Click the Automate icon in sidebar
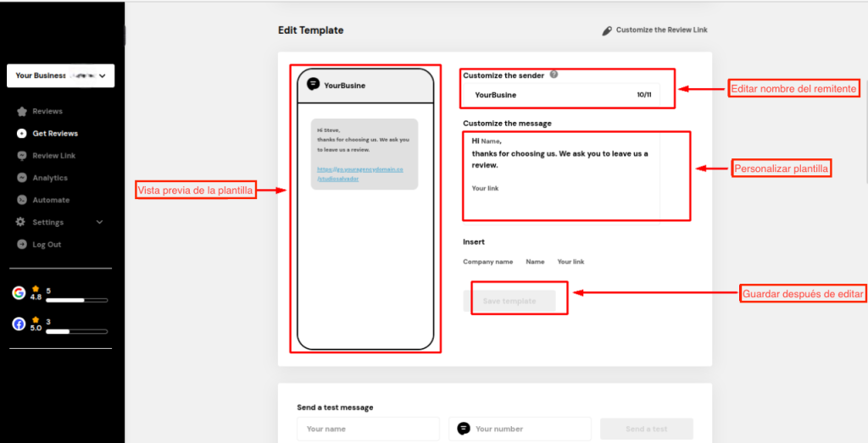Screen dimensions: 868x443 click(x=22, y=200)
